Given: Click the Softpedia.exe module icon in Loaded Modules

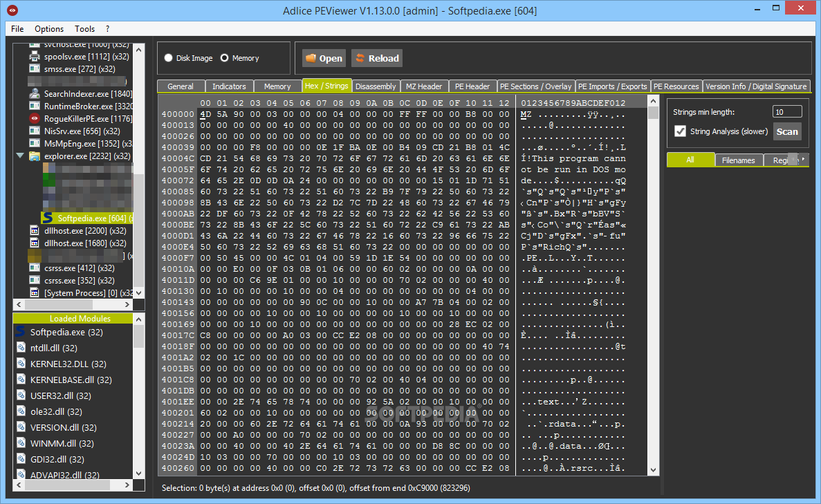Looking at the screenshot, I should [x=21, y=331].
